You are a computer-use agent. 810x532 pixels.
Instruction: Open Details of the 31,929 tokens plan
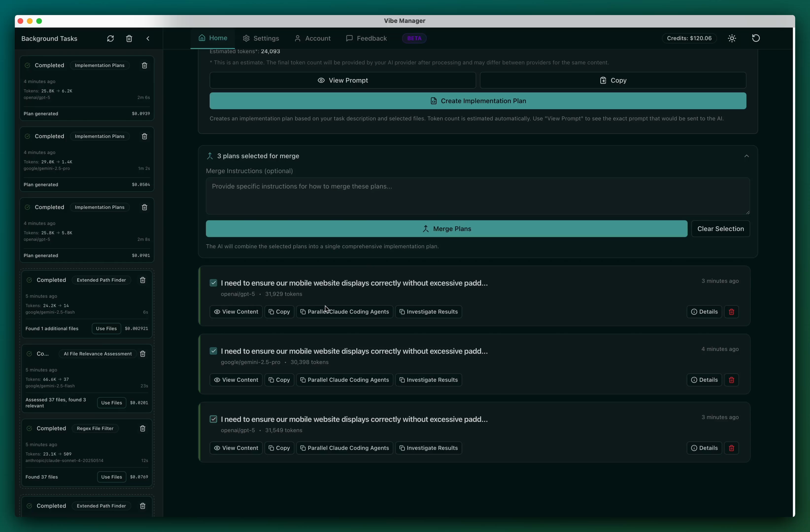(704, 312)
